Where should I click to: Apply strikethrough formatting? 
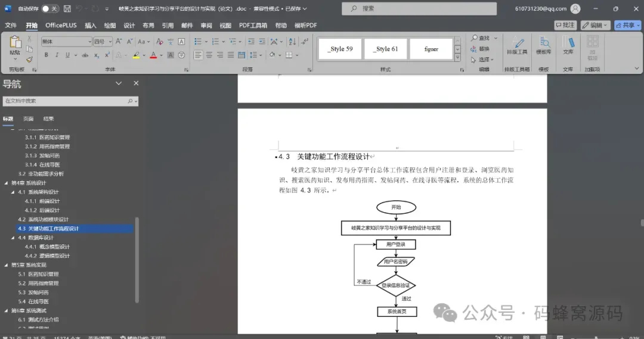[85, 55]
